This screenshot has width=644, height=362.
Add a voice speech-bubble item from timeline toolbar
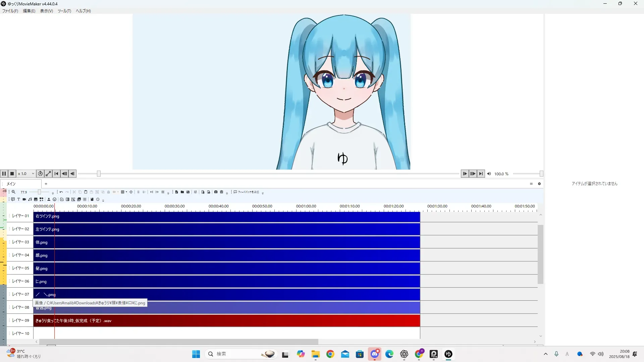(13, 199)
